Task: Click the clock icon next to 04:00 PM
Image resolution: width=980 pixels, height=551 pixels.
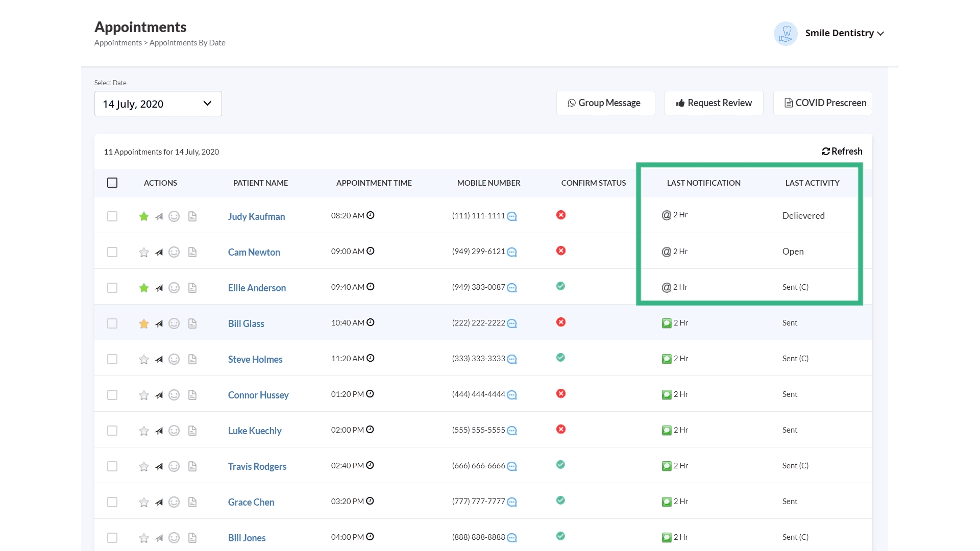Action: tap(370, 537)
